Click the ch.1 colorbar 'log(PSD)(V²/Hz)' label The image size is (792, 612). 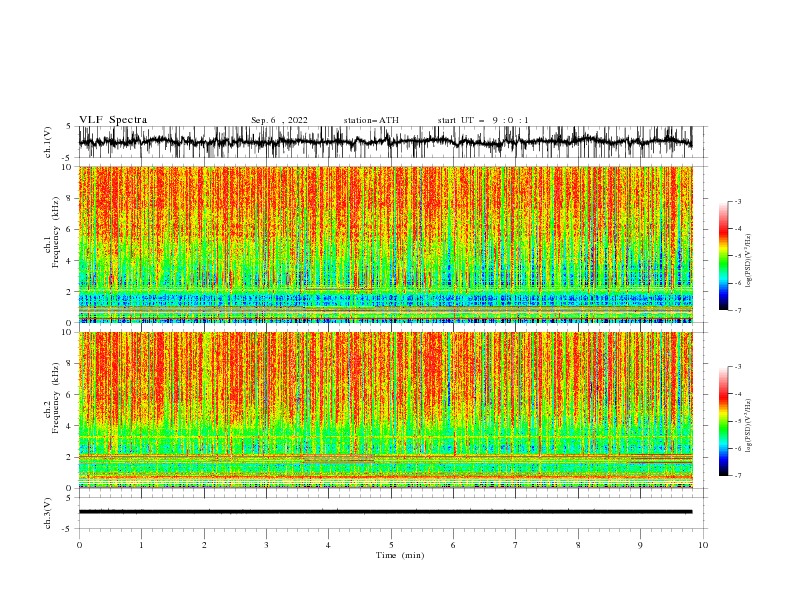(x=748, y=261)
